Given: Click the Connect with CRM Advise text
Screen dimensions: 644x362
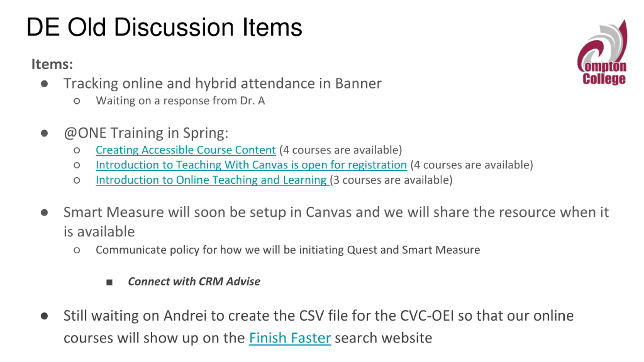Looking at the screenshot, I should (x=194, y=281).
